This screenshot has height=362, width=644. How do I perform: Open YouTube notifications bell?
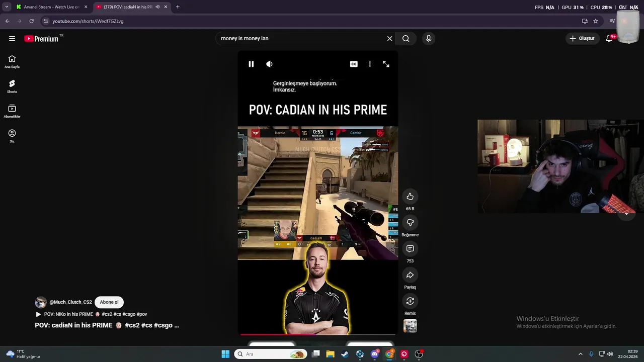(x=609, y=38)
